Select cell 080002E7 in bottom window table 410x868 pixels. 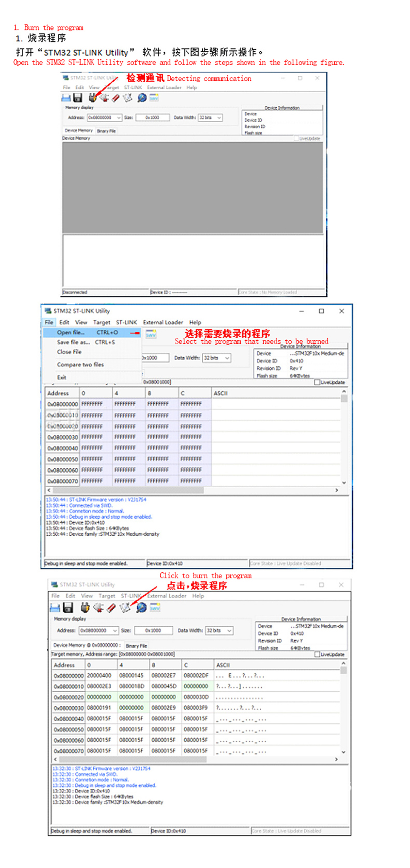coord(165,676)
